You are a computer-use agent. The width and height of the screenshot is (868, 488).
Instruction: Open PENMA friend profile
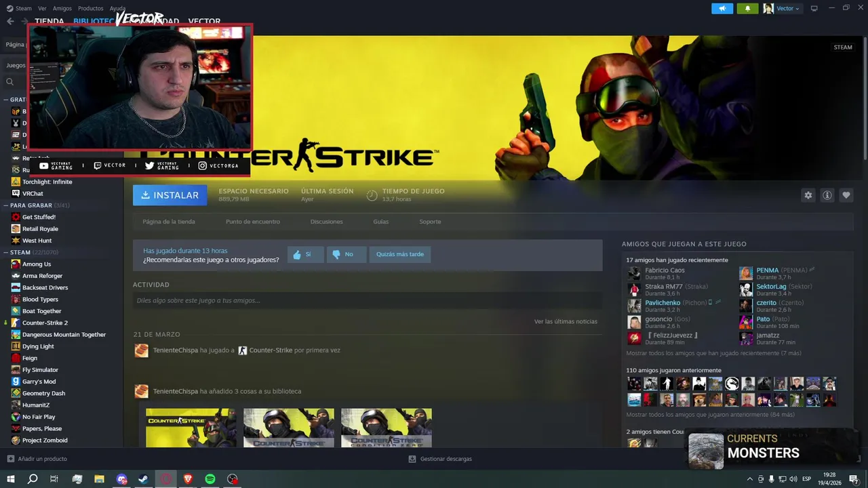tap(768, 270)
